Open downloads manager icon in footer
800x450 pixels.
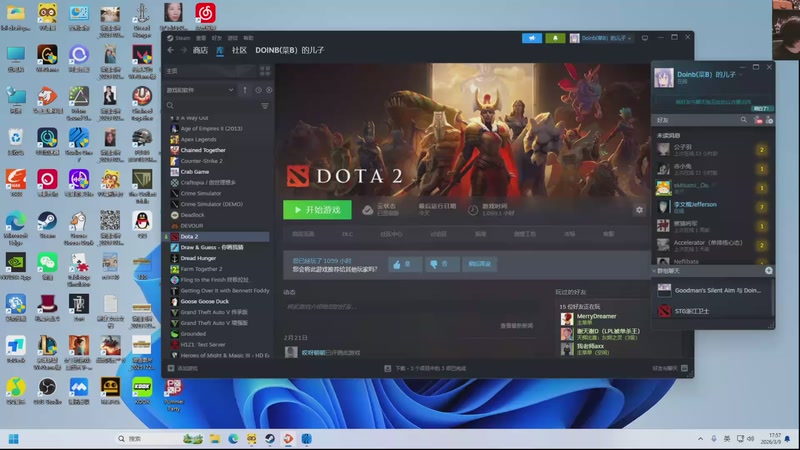pos(387,368)
